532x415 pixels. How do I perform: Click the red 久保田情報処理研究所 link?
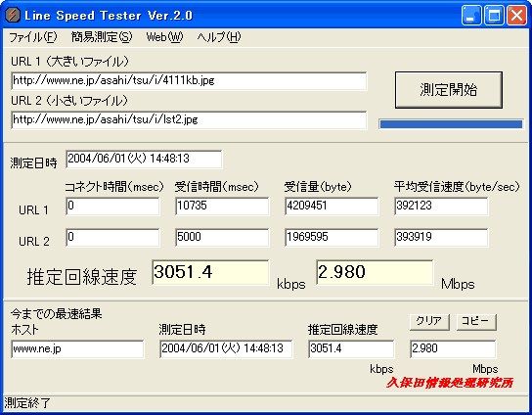[x=450, y=383]
